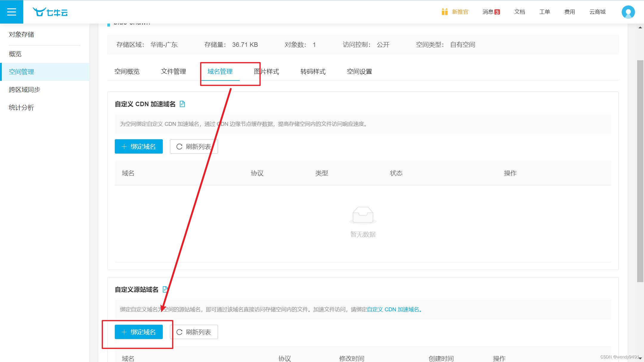644x362 pixels.
Task: Open the user avatar icon
Action: pyautogui.click(x=628, y=12)
